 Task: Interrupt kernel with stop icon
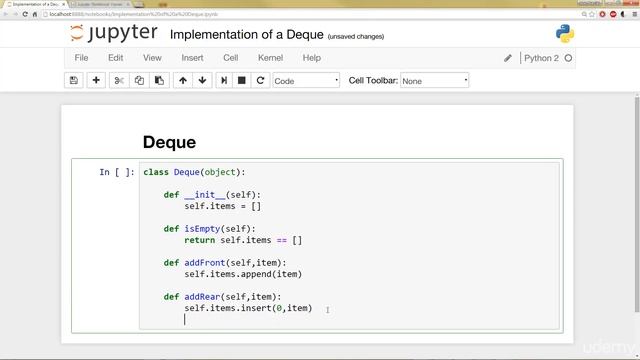tap(242, 80)
